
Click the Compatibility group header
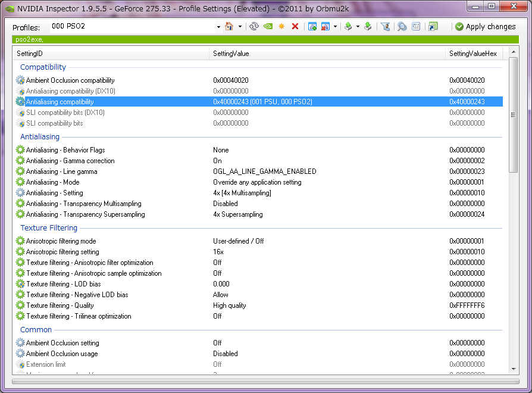pos(43,67)
